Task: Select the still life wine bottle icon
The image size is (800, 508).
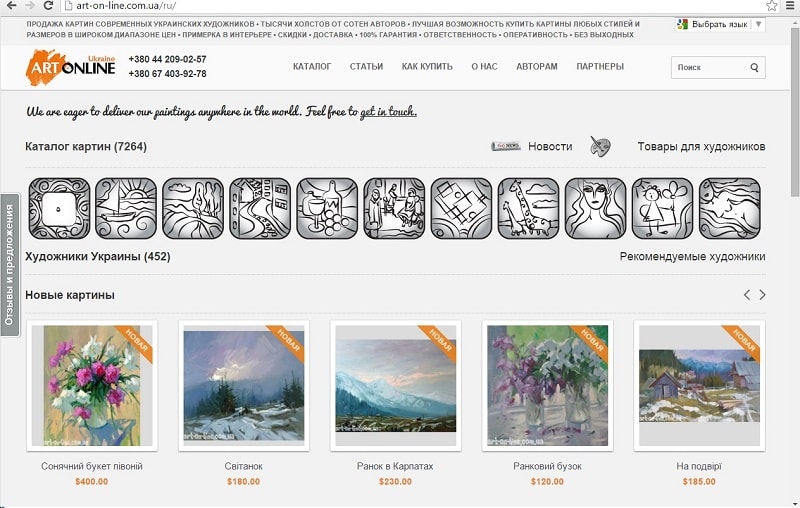Action: 327,208
